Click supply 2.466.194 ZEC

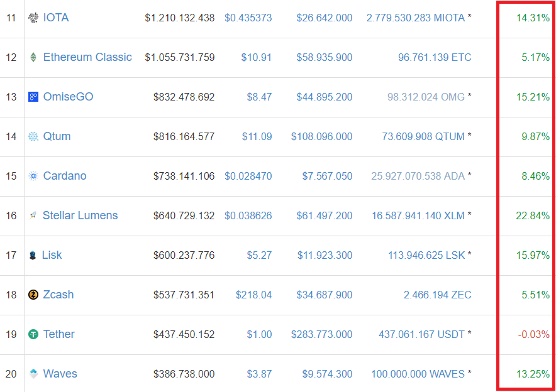point(438,295)
